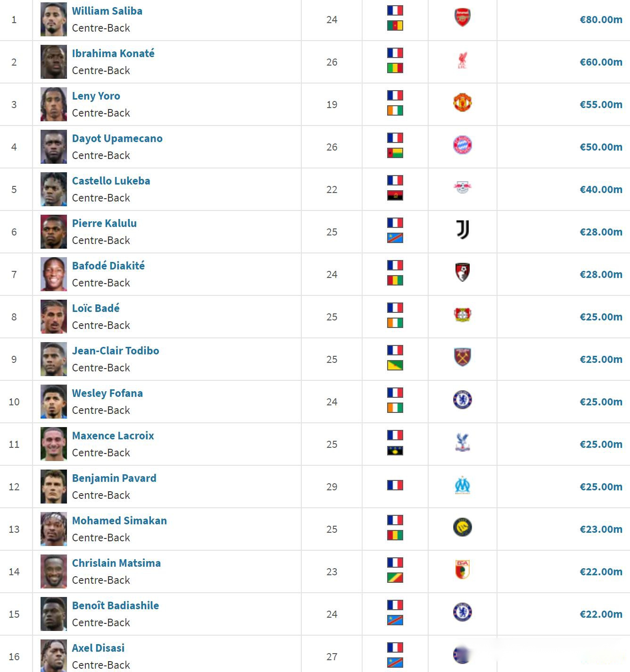630x672 pixels.
Task: Select the Crystal Palace club crest
Action: 462,442
